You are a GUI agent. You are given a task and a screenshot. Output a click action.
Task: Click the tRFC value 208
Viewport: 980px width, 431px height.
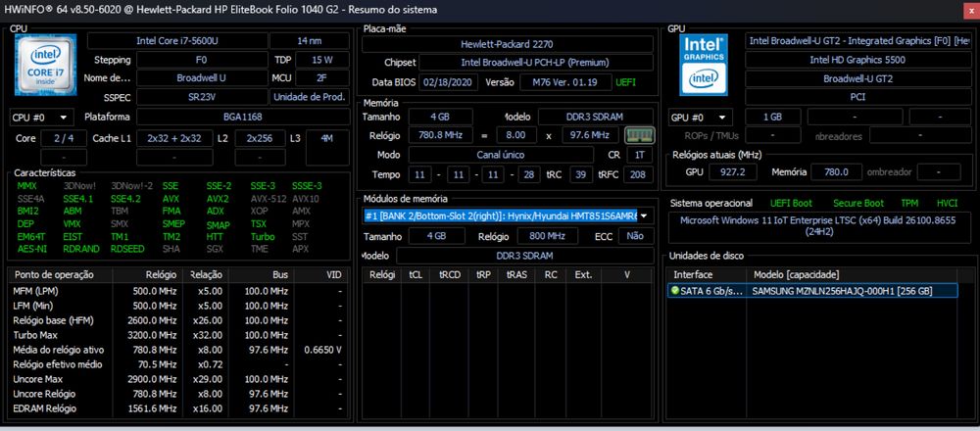tap(638, 175)
